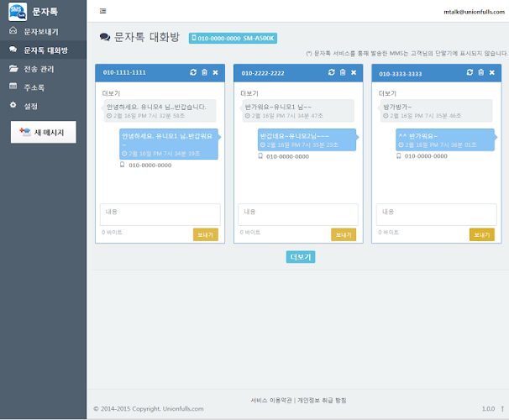Click the 내용 input in 010-3333-3333 chat
This screenshot has width=509, height=420.
click(x=436, y=214)
